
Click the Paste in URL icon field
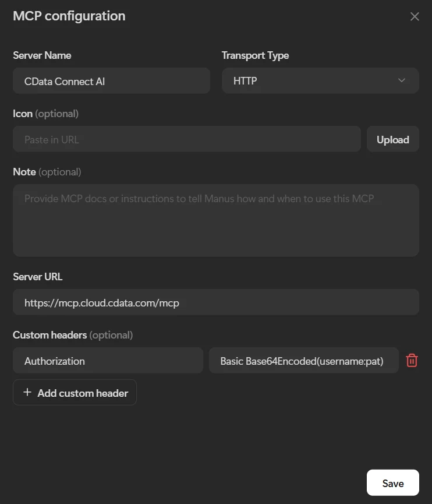point(186,139)
